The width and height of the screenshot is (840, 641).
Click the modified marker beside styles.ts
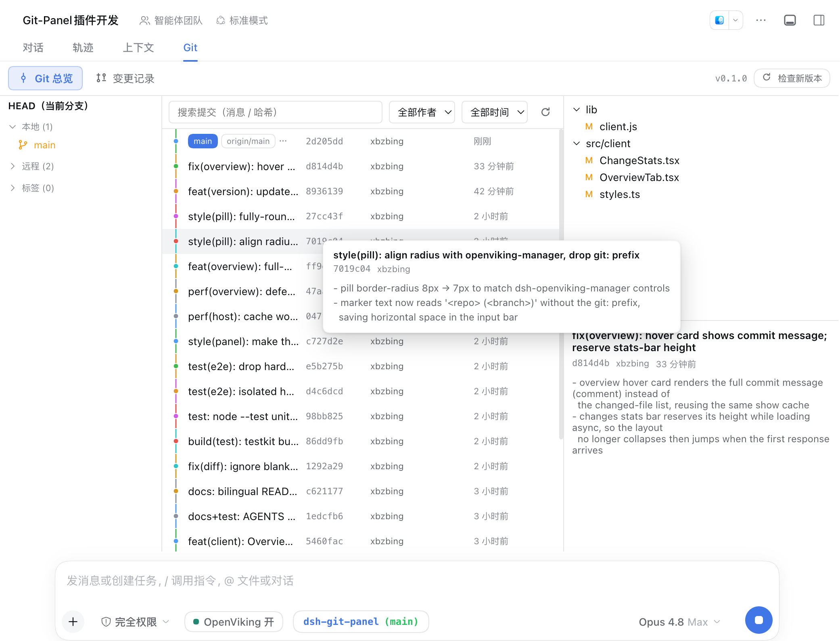(589, 194)
